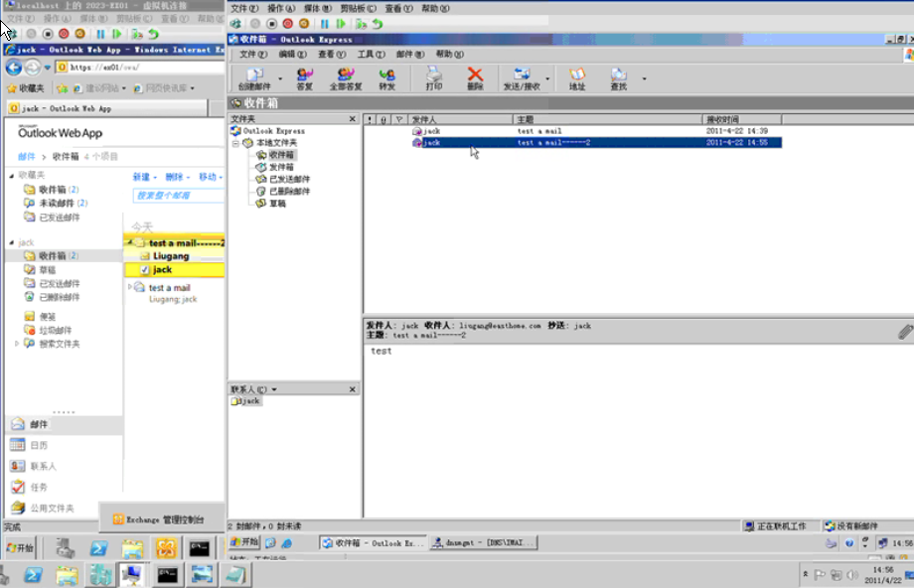The width and height of the screenshot is (914, 588).
Task: Open 剪贴板 menu in Outlook Express VM window
Action: click(x=358, y=8)
